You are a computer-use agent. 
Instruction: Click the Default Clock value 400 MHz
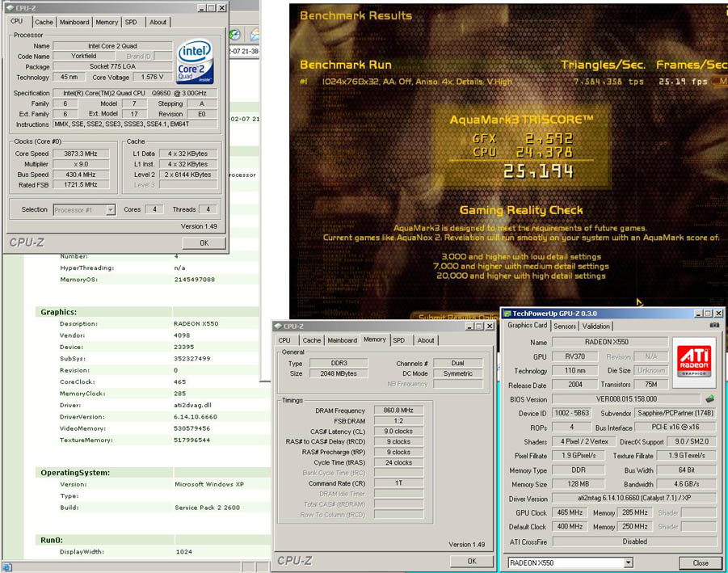[x=570, y=527]
